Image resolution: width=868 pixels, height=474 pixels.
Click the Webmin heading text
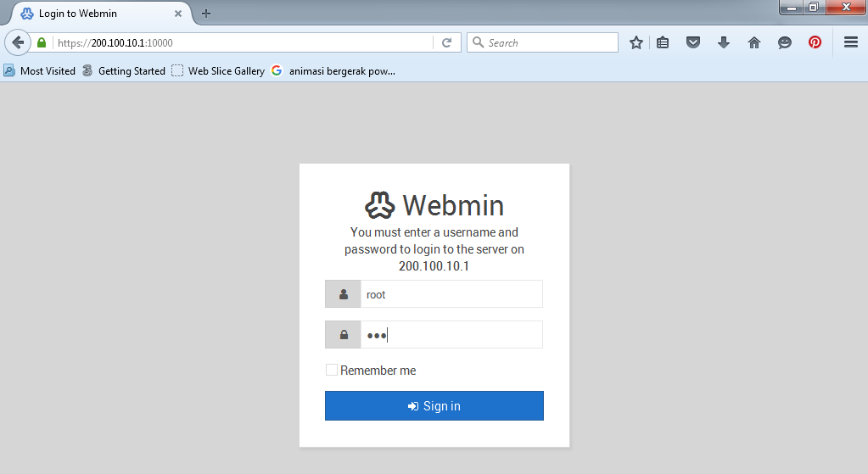pos(453,205)
